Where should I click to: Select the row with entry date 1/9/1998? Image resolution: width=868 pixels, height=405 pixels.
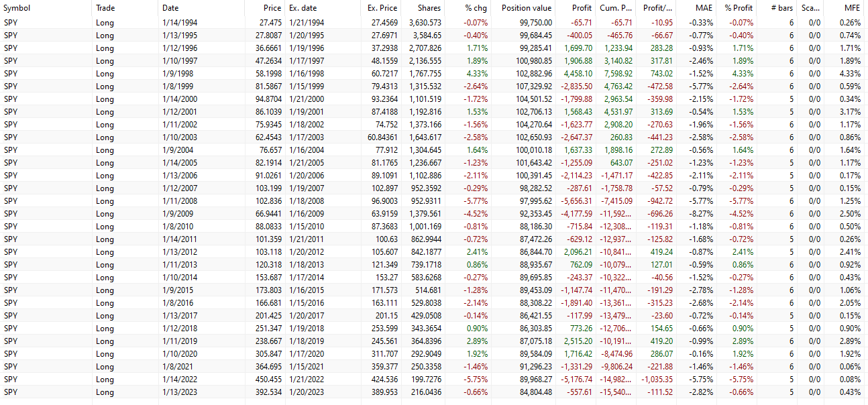177,74
